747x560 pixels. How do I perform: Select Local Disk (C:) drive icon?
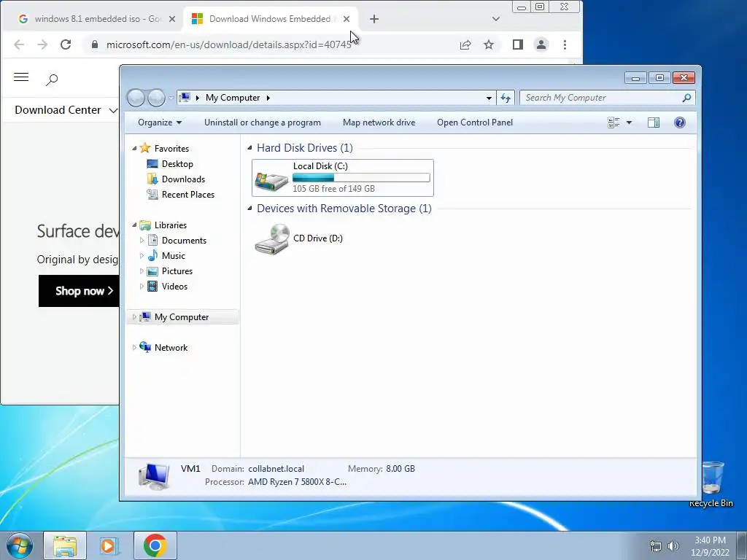coord(271,181)
